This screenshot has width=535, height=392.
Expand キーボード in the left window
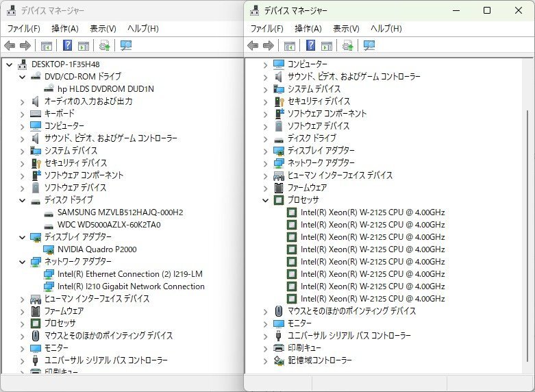(23, 114)
